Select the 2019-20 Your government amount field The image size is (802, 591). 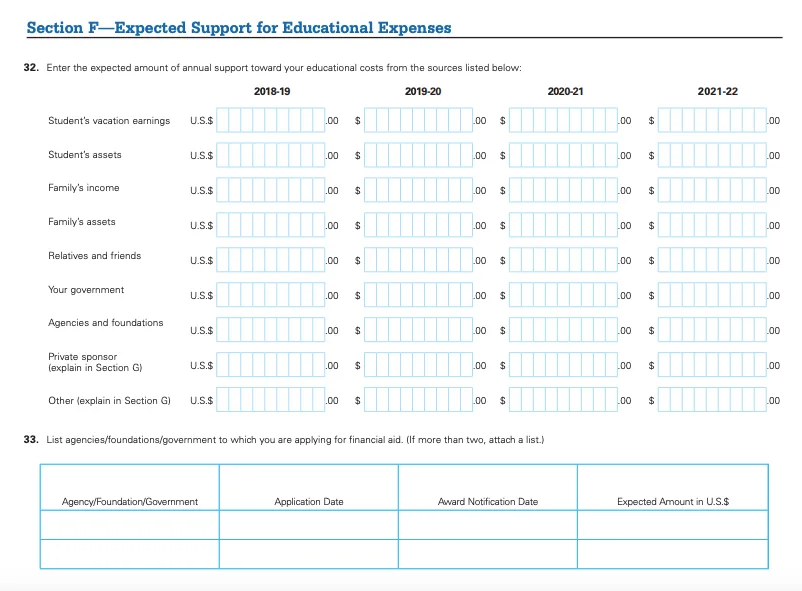coord(418,294)
